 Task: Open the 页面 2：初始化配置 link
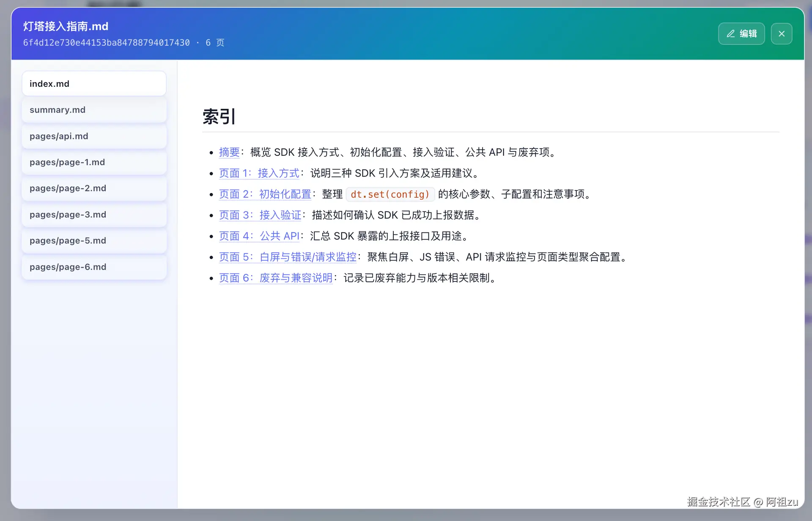tap(265, 194)
